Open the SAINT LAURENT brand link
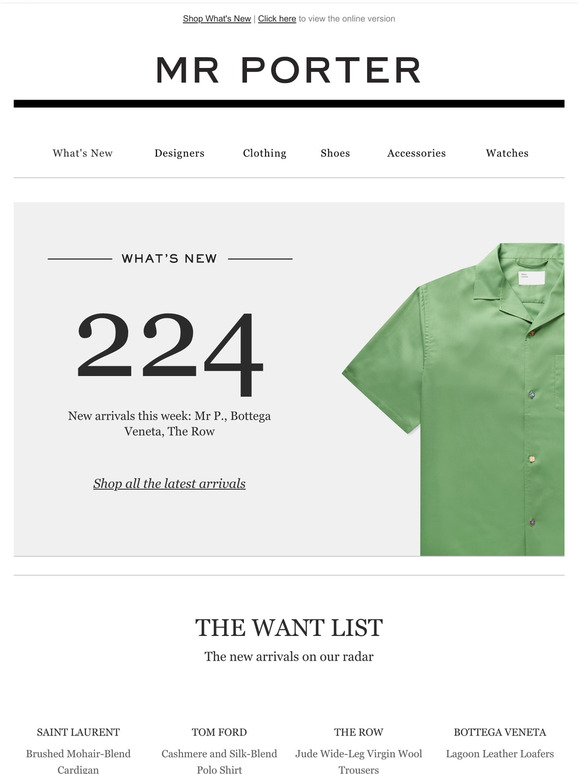The width and height of the screenshot is (580, 774). click(78, 732)
